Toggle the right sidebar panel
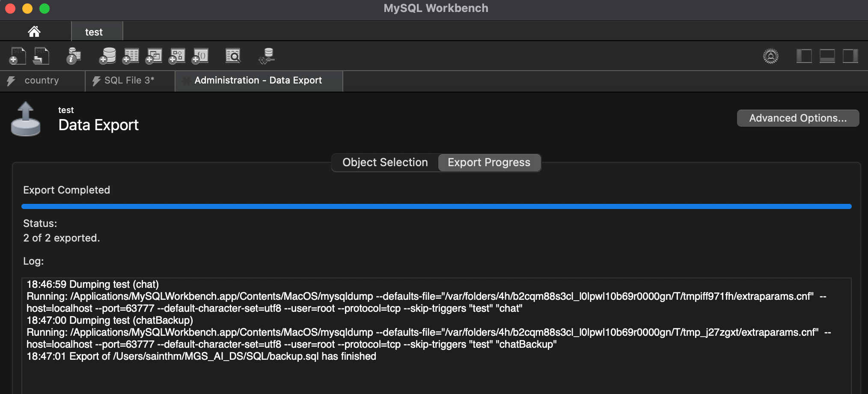Screen dimensions: 868x394 click(850, 56)
